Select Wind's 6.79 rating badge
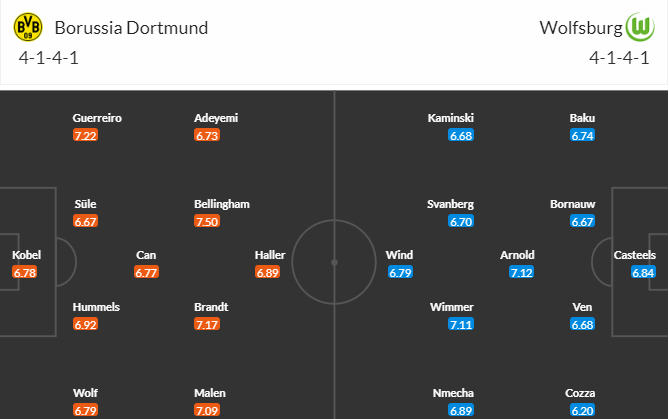Viewport: 669px width, 419px height. click(x=400, y=272)
